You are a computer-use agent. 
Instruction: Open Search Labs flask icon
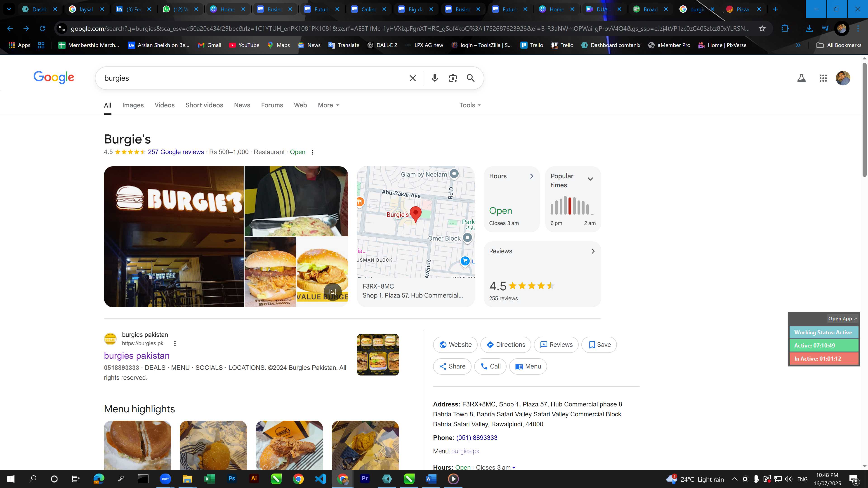(801, 78)
